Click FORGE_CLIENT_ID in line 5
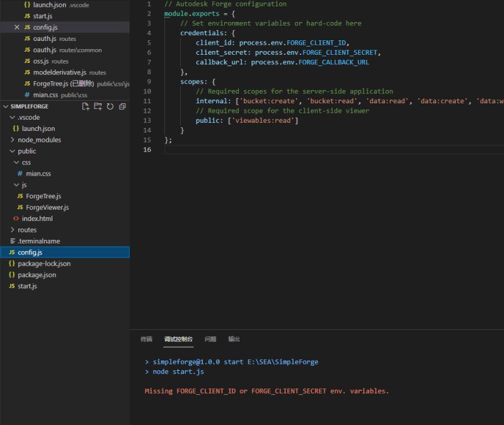 pos(316,43)
